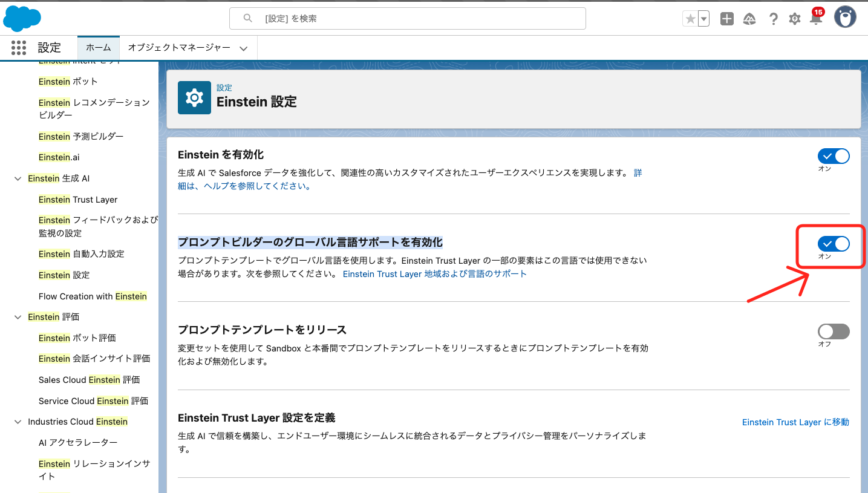Open the user profile avatar

tap(845, 17)
